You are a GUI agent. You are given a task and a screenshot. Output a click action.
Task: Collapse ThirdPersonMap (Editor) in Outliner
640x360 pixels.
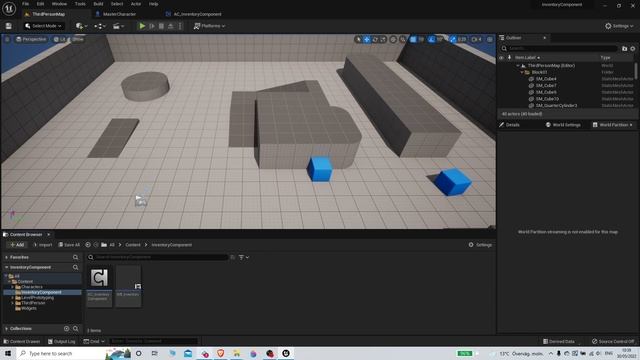pyautogui.click(x=518, y=65)
